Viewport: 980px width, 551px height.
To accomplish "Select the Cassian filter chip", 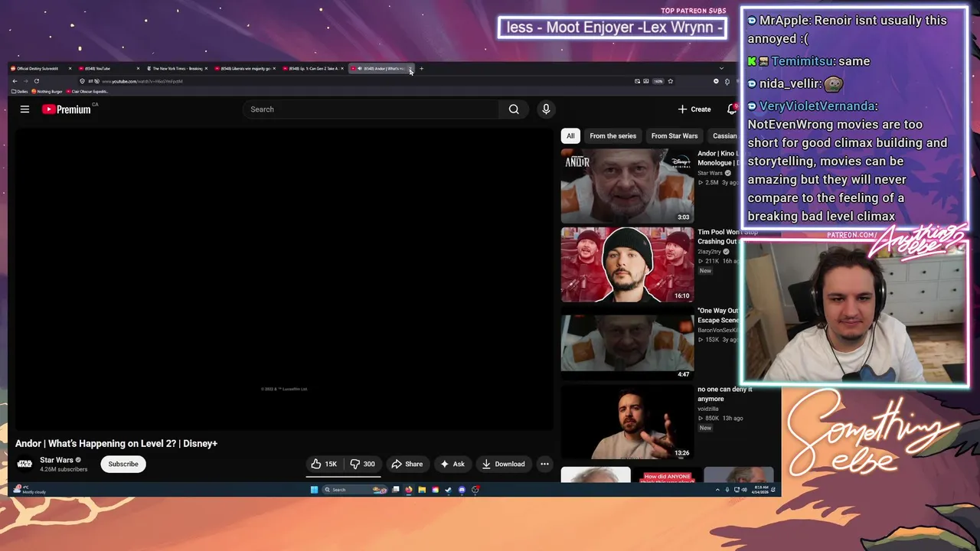I will click(724, 135).
